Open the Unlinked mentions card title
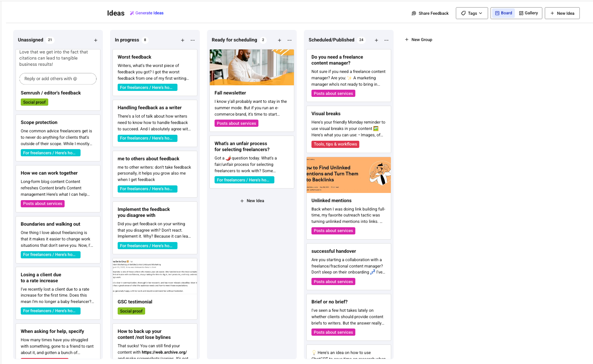 point(331,201)
